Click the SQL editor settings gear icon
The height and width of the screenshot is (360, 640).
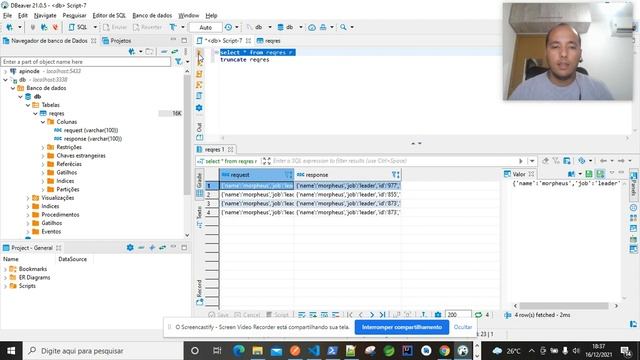coord(199,108)
